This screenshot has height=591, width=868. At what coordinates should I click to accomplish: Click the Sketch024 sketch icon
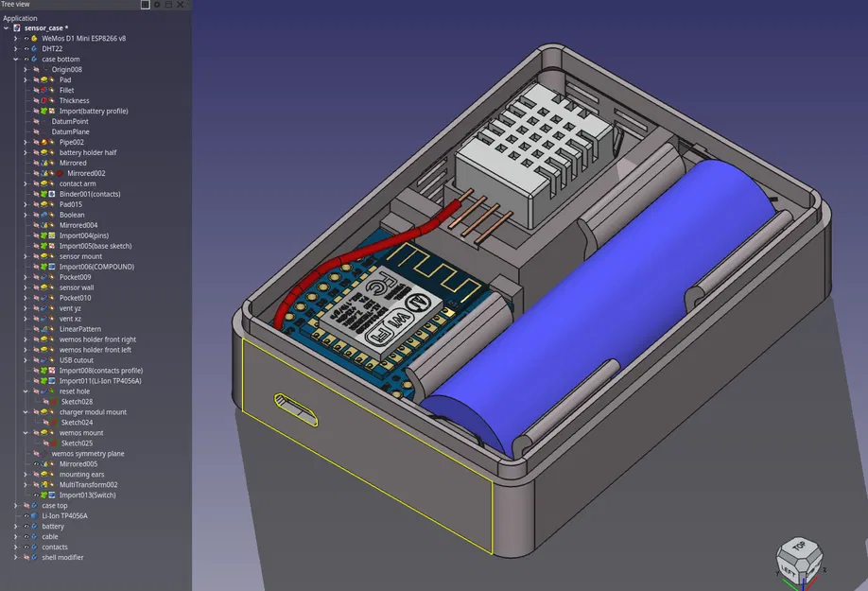pyautogui.click(x=54, y=423)
